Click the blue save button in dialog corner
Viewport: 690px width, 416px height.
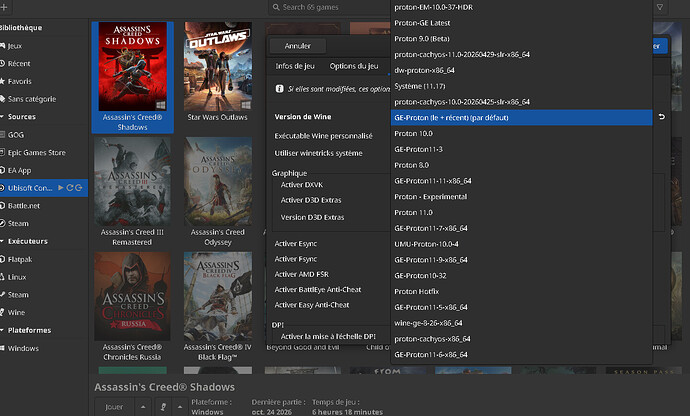pos(658,46)
